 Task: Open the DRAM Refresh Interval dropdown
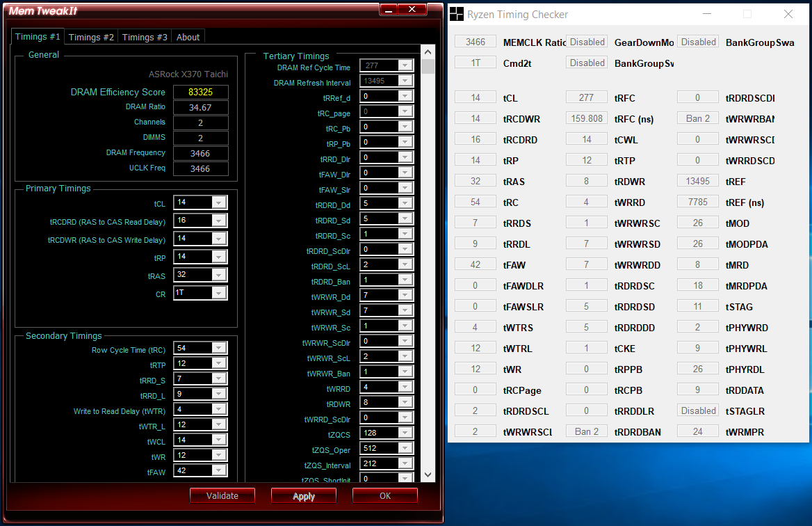(405, 81)
